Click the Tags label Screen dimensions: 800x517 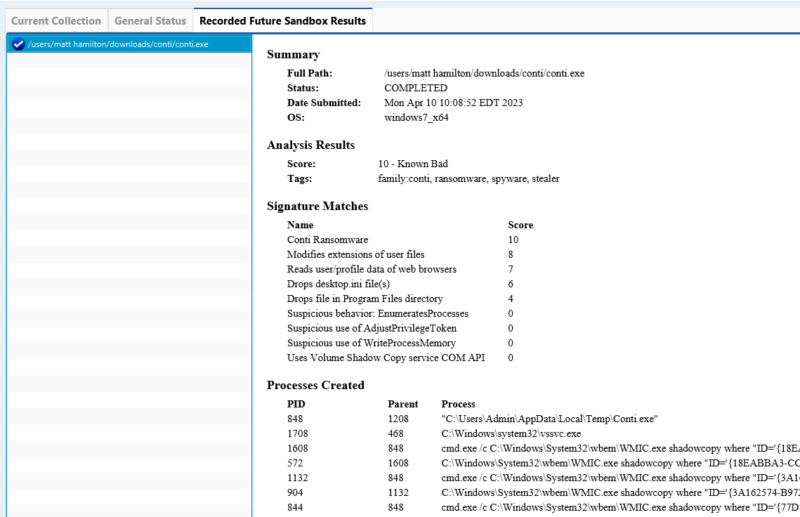coord(299,179)
